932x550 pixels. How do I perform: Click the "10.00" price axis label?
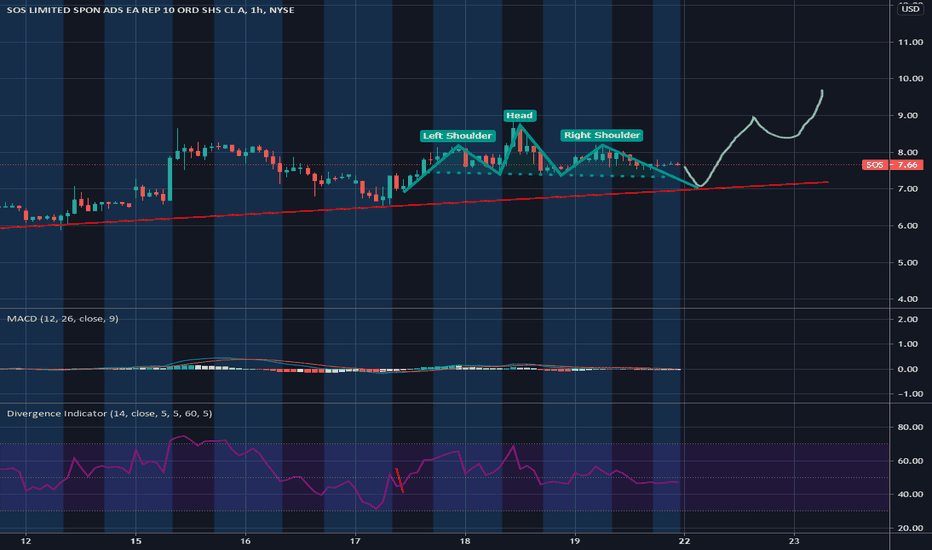point(910,78)
